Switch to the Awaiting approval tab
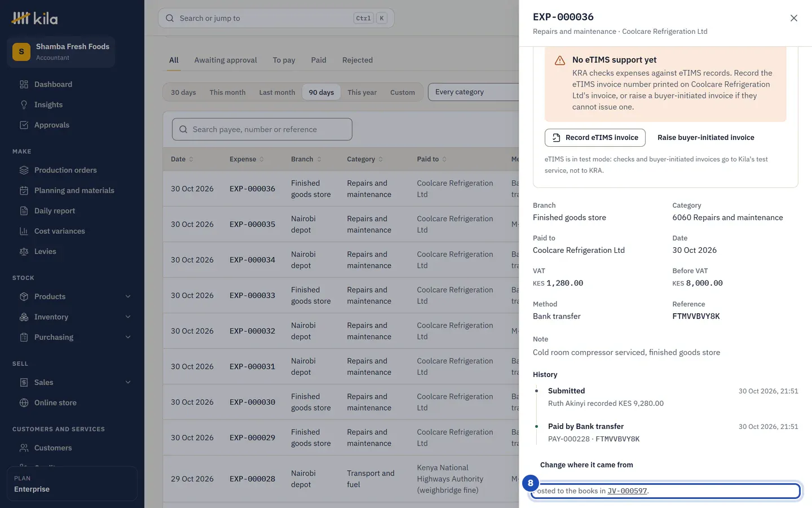This screenshot has height=508, width=812. pyautogui.click(x=226, y=60)
